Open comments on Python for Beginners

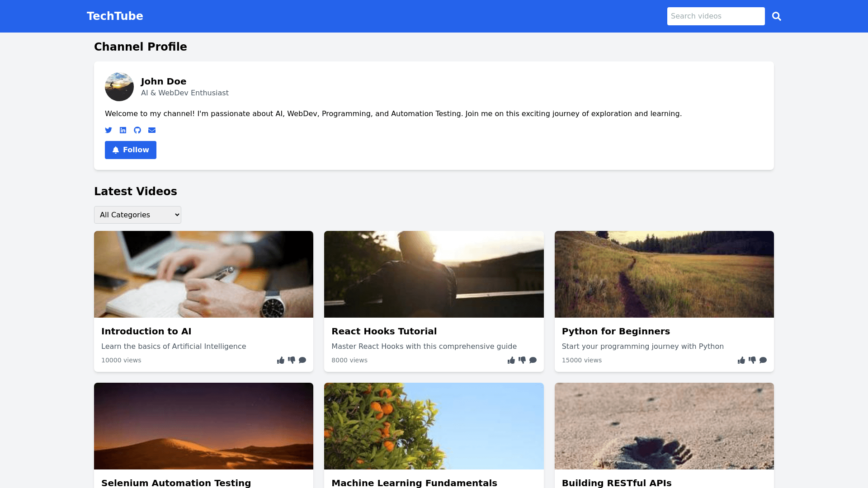(763, 360)
